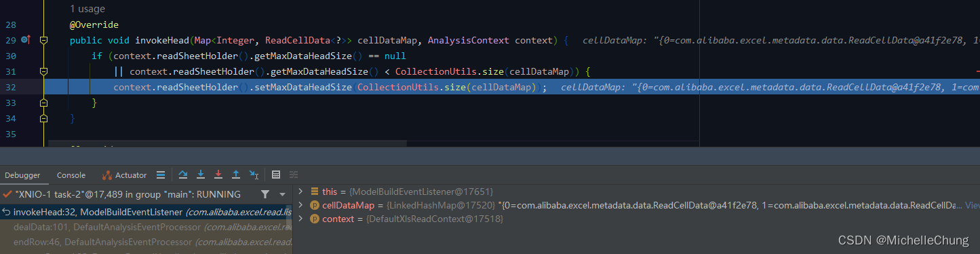Click line number 30 in the gutter
This screenshot has width=980, height=254.
(10, 56)
